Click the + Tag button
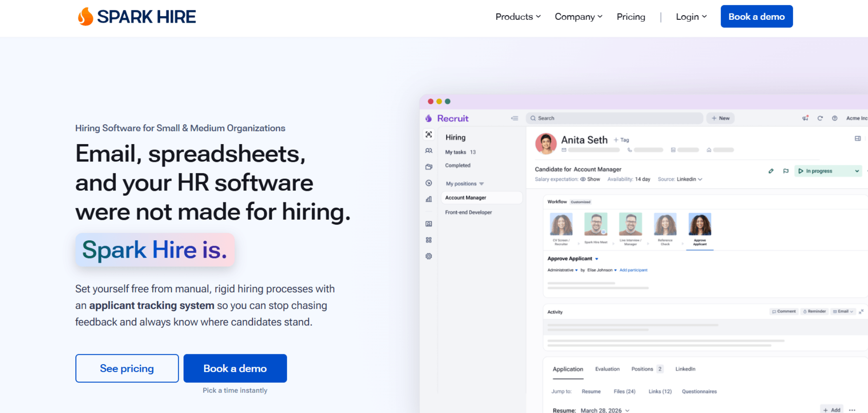Image resolution: width=868 pixels, height=413 pixels. tap(621, 140)
